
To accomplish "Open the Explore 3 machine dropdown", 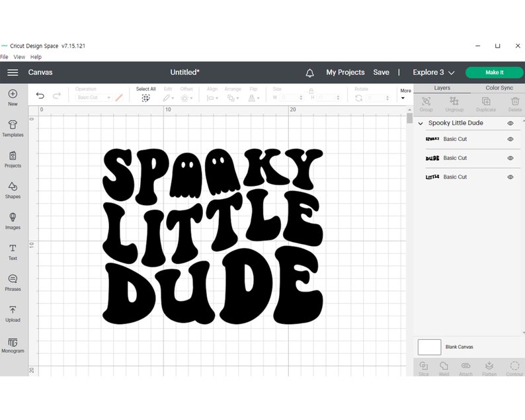I will click(434, 72).
